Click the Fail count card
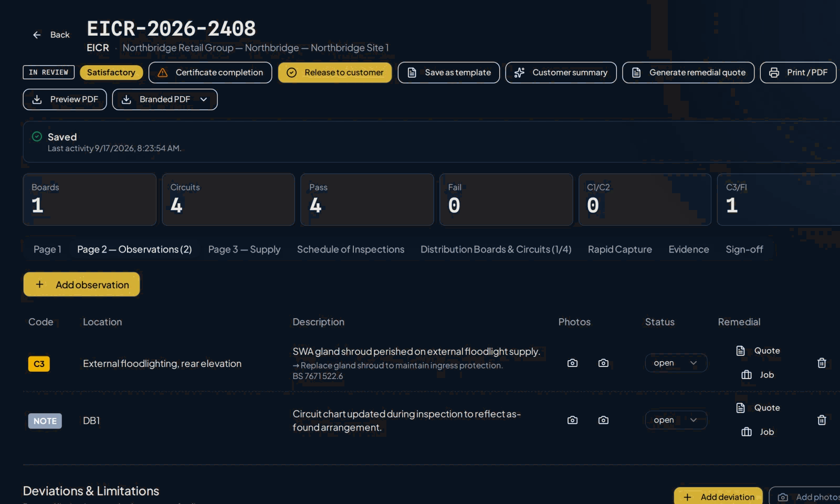Screen dimensions: 840x504 pyautogui.click(x=506, y=199)
